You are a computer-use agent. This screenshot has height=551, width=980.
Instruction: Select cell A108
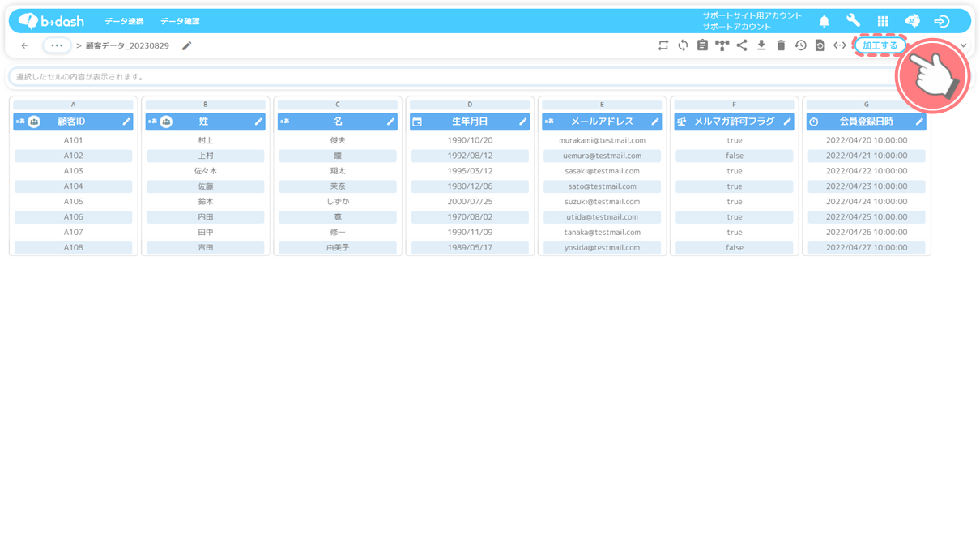coord(73,248)
